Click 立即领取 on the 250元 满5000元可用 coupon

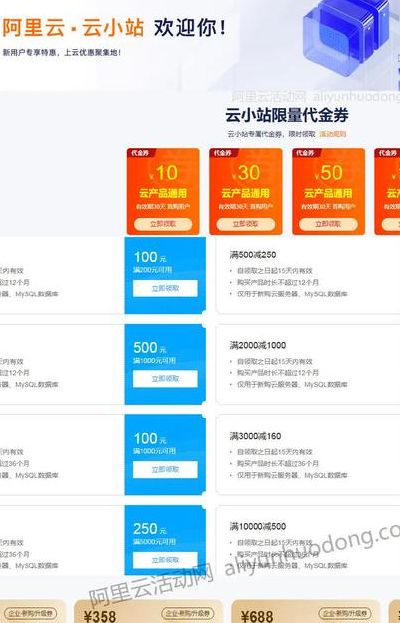point(165,560)
